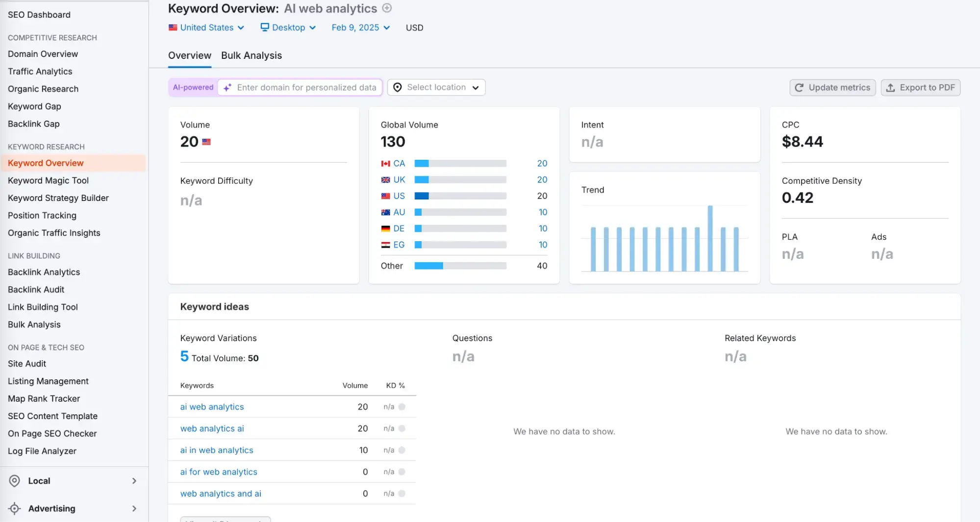Click the US flag next to Volume 20
This screenshot has height=522, width=980.
pos(206,142)
